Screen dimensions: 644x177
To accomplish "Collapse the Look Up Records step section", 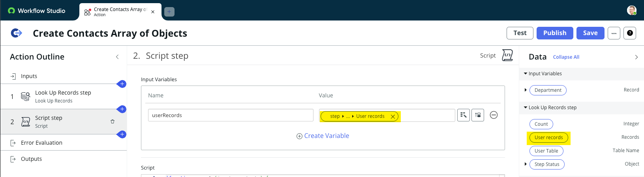I will click(526, 108).
